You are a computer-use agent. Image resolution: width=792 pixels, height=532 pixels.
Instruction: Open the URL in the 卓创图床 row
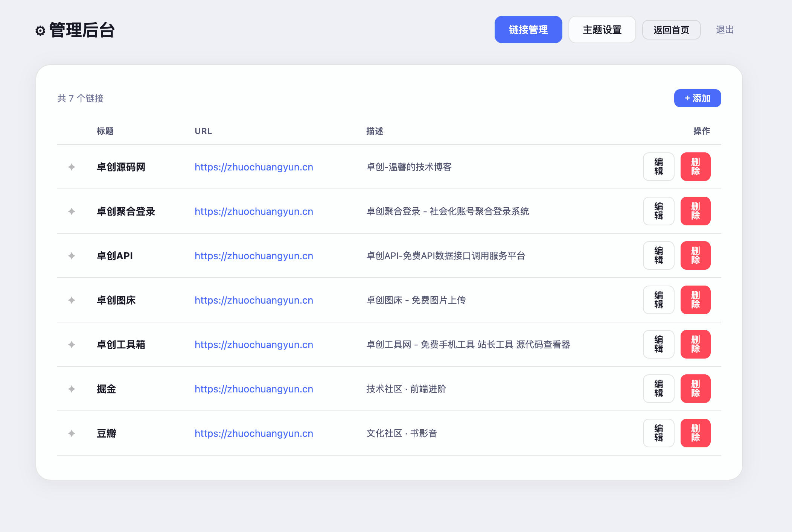254,300
